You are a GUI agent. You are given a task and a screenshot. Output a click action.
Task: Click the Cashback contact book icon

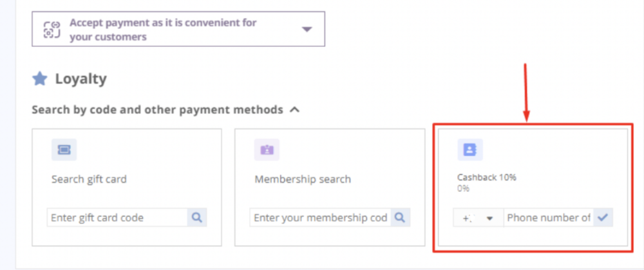470,150
